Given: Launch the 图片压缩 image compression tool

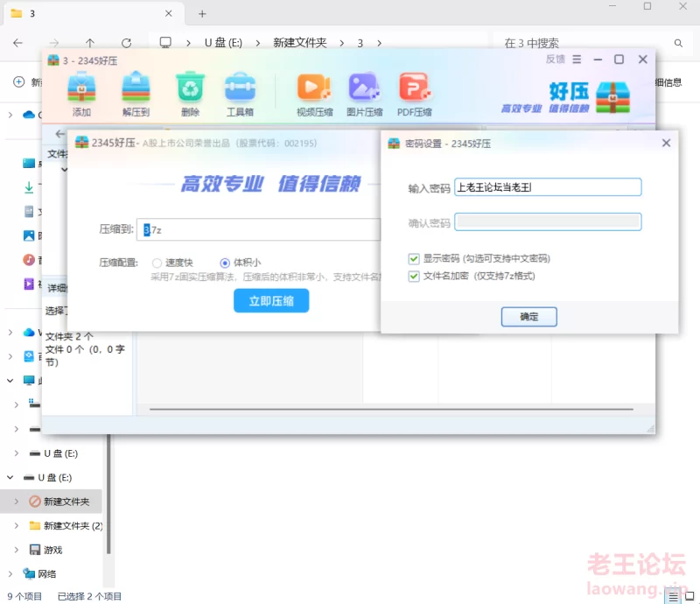Looking at the screenshot, I should (x=364, y=94).
